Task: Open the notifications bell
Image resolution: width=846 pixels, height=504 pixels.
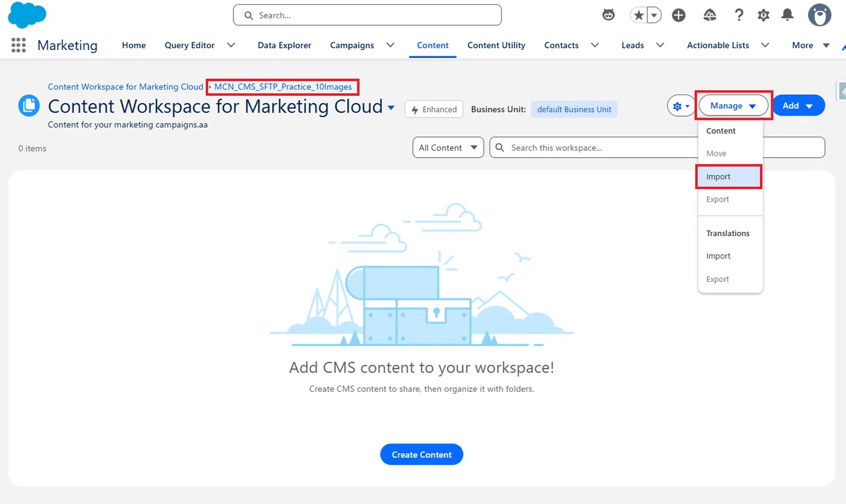Action: click(x=788, y=15)
